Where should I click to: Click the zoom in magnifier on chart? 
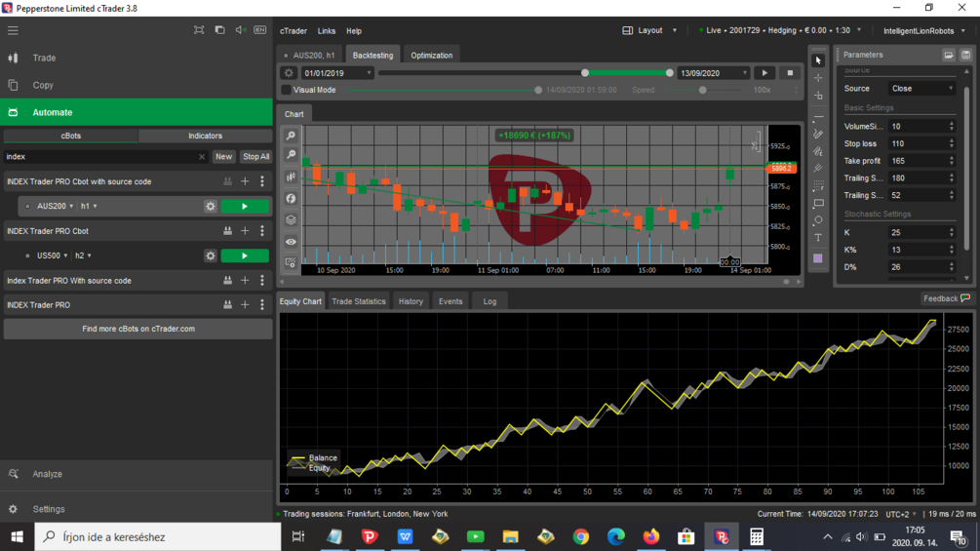pyautogui.click(x=291, y=136)
